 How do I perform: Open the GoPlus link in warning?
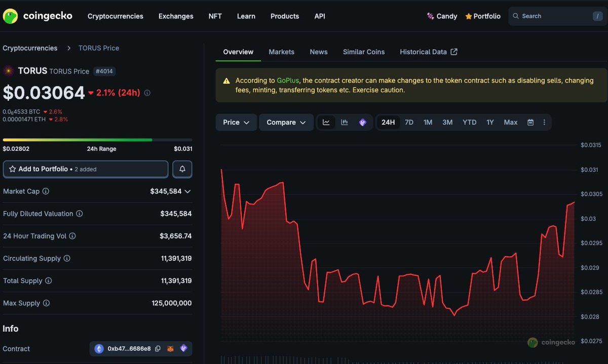(x=288, y=80)
